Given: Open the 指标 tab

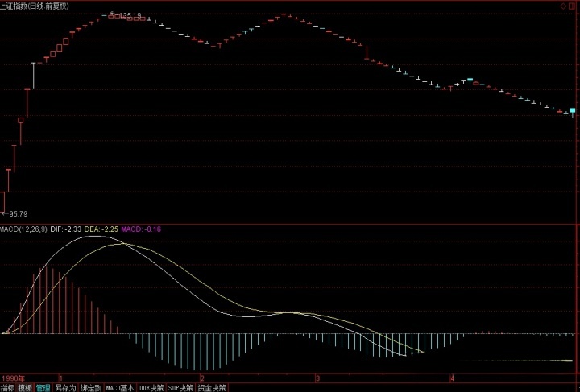Looking at the screenshot, I should click(x=7, y=388).
